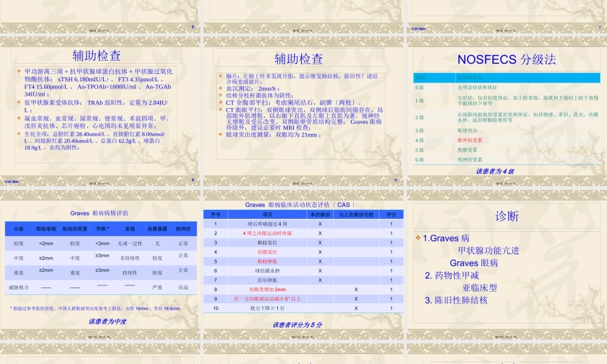Click the 本次就诊 column header
607x364 pixels.
click(320, 214)
